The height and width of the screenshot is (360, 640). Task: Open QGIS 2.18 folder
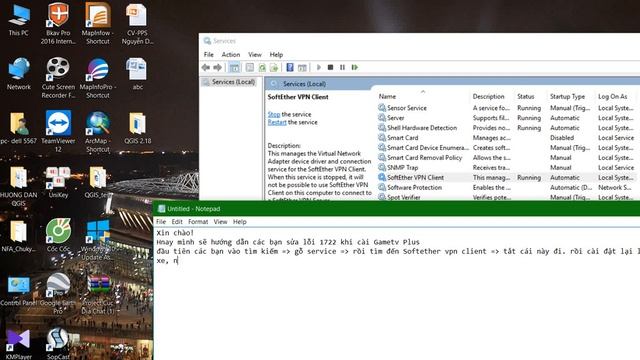(x=138, y=128)
